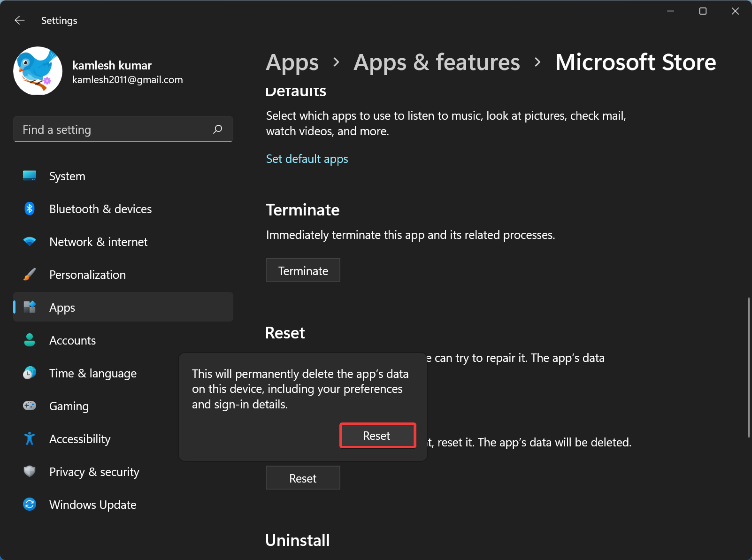752x560 pixels.
Task: Select the Gaming controller icon
Action: 30,406
